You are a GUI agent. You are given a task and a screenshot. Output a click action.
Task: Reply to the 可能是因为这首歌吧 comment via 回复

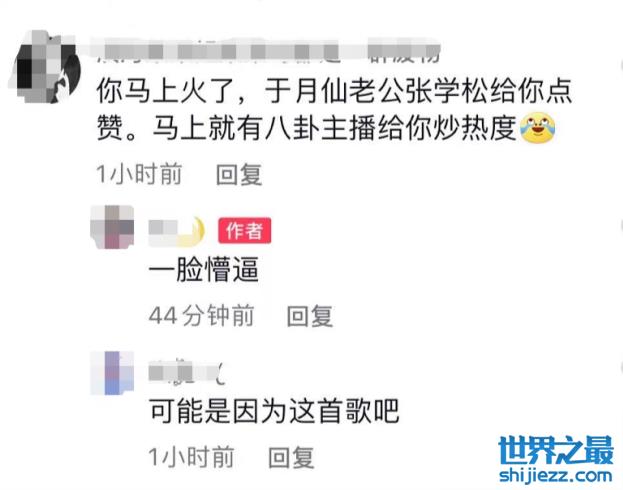(x=291, y=457)
